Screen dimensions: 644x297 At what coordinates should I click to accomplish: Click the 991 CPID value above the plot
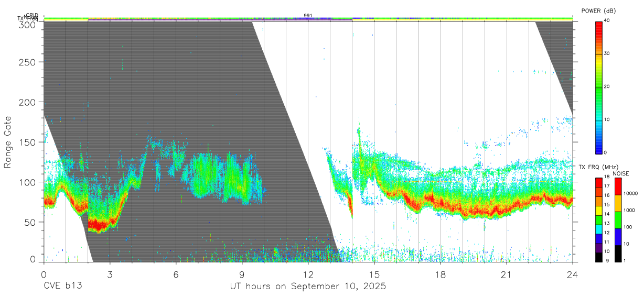click(308, 16)
